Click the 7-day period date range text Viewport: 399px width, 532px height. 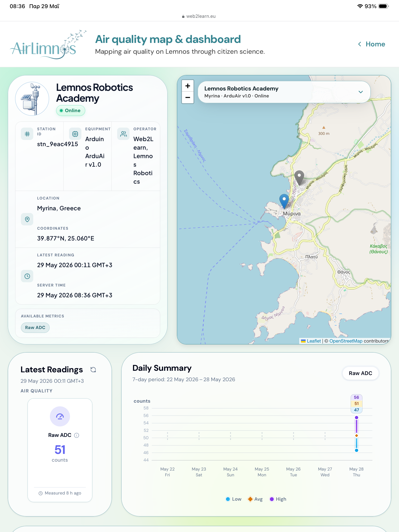coord(184,379)
